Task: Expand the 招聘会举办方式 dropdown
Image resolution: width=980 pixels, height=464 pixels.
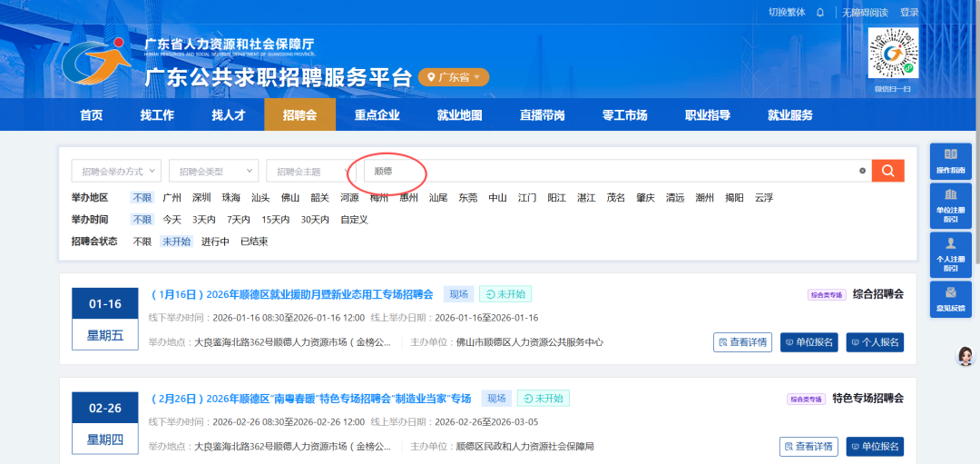Action: pyautogui.click(x=116, y=171)
